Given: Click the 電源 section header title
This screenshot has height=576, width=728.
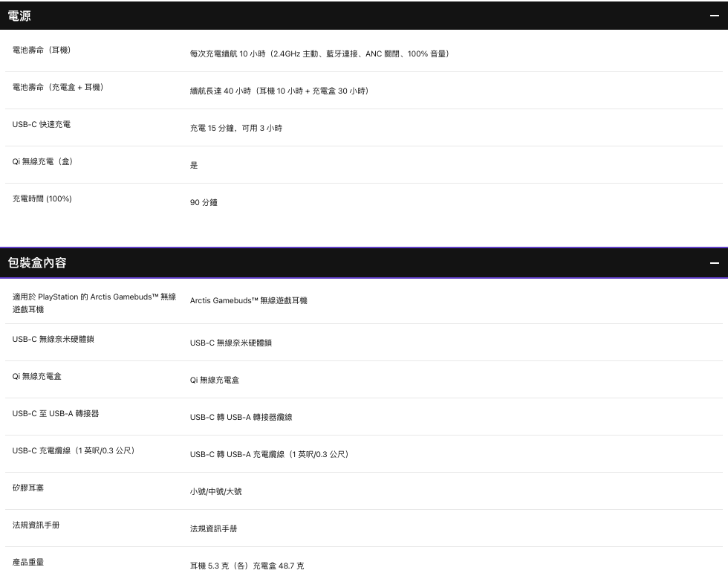Looking at the screenshot, I should point(19,16).
